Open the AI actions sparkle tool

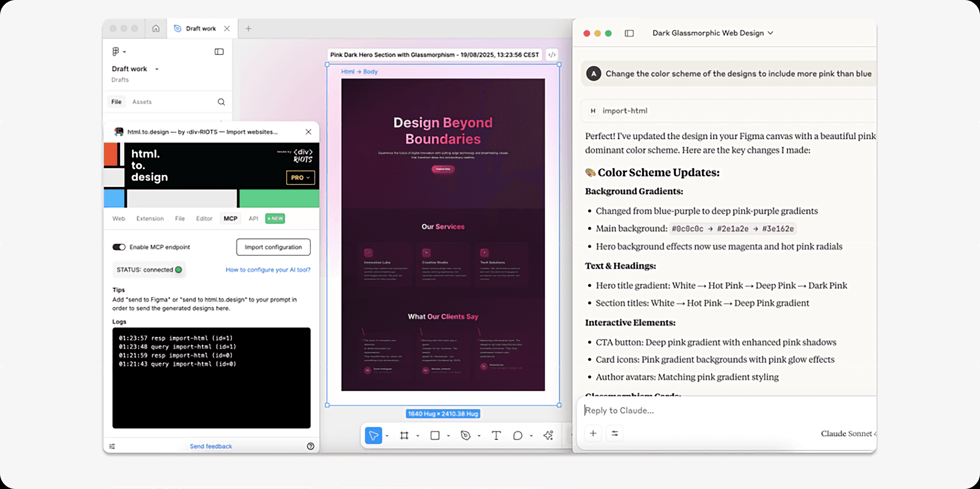(x=548, y=436)
